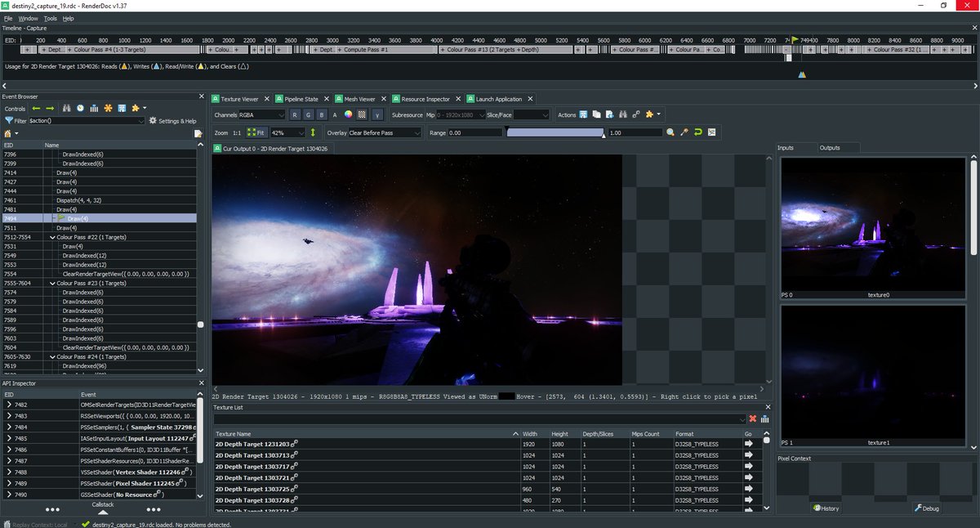Click the bar chart columns icon in Event Browser

tap(95, 108)
